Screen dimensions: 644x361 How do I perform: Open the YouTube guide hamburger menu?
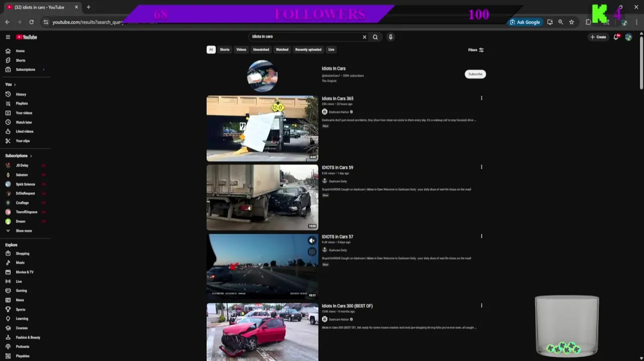[8, 37]
